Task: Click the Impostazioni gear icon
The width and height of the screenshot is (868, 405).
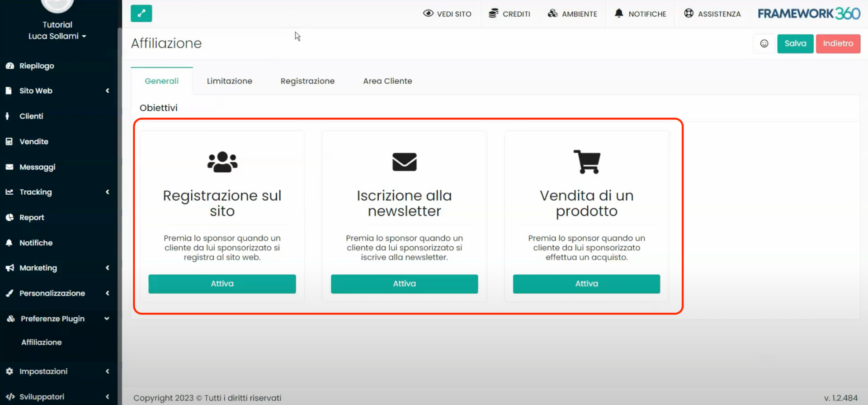Action: pos(9,371)
